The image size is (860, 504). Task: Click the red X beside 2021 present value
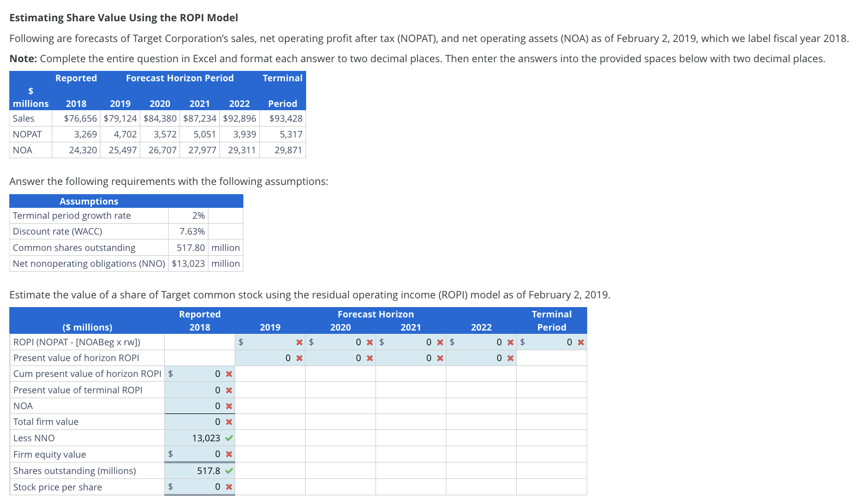click(x=440, y=358)
